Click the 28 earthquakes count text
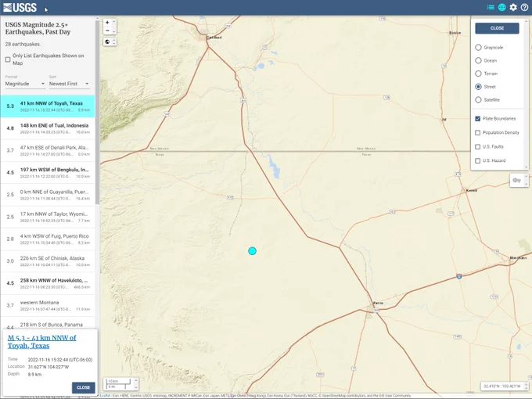The image size is (532, 399). click(23, 44)
